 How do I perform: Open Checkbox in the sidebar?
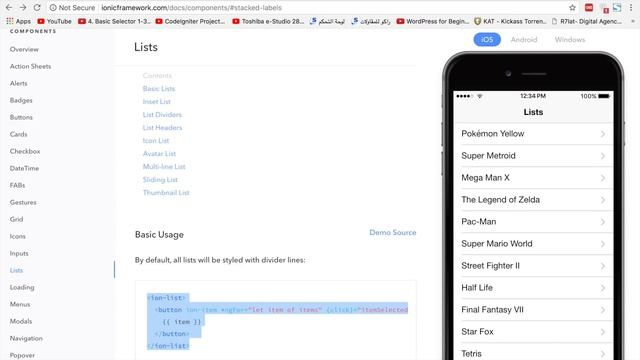tap(25, 151)
